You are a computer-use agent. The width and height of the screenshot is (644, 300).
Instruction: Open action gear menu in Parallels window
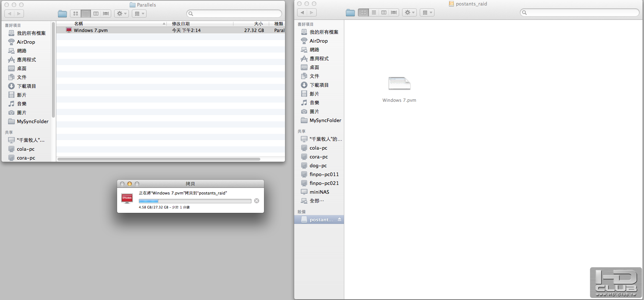pyautogui.click(x=122, y=14)
